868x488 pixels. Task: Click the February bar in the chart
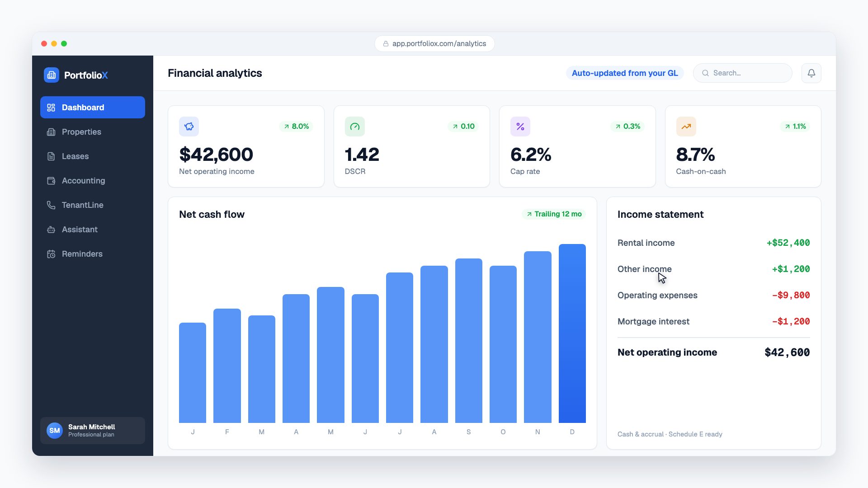pos(227,366)
